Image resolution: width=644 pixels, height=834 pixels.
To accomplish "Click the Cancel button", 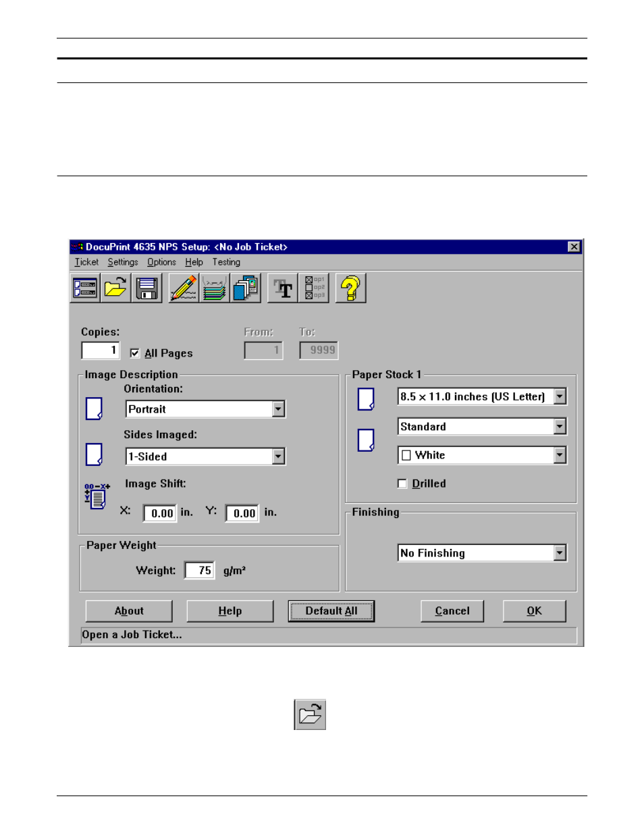I will 452,611.
